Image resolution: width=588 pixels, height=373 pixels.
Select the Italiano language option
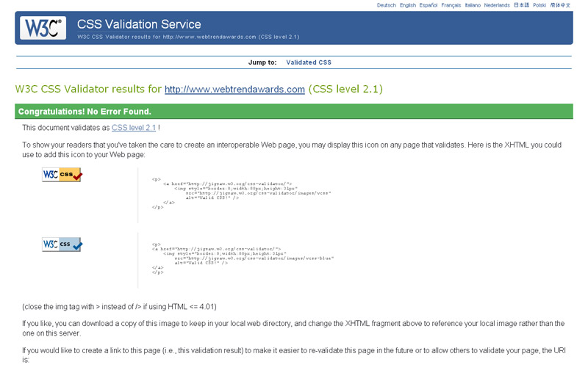click(x=474, y=5)
